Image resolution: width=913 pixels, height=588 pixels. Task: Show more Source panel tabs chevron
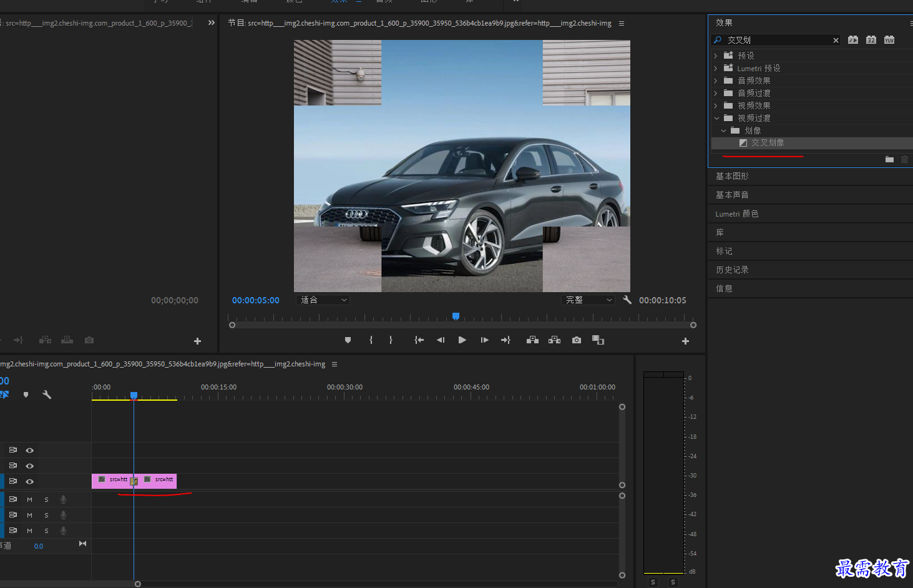(212, 22)
